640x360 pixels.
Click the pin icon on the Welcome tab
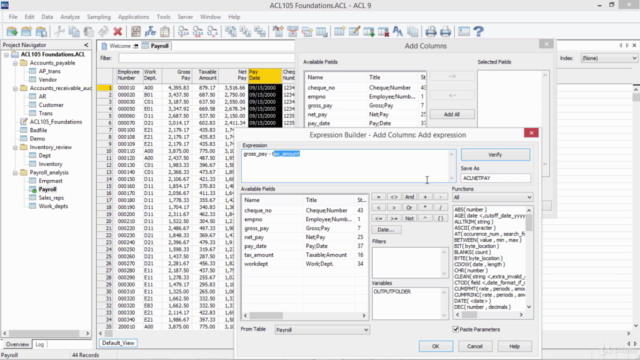pyautogui.click(x=136, y=46)
